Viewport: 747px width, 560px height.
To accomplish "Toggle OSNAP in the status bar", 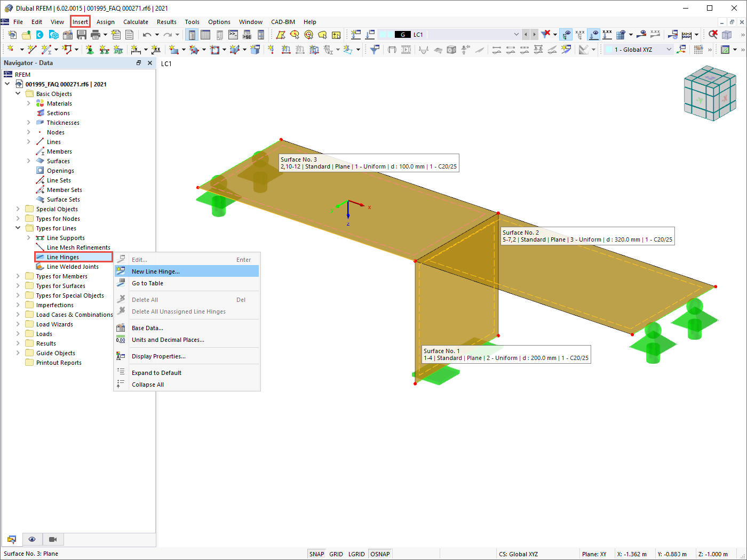I will pos(380,554).
